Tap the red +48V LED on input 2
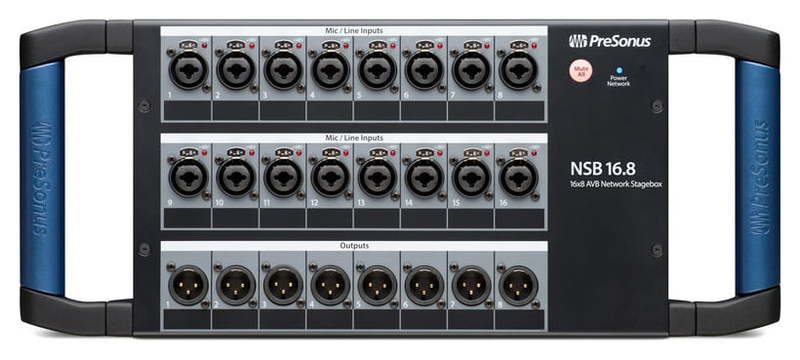 pyautogui.click(x=252, y=45)
